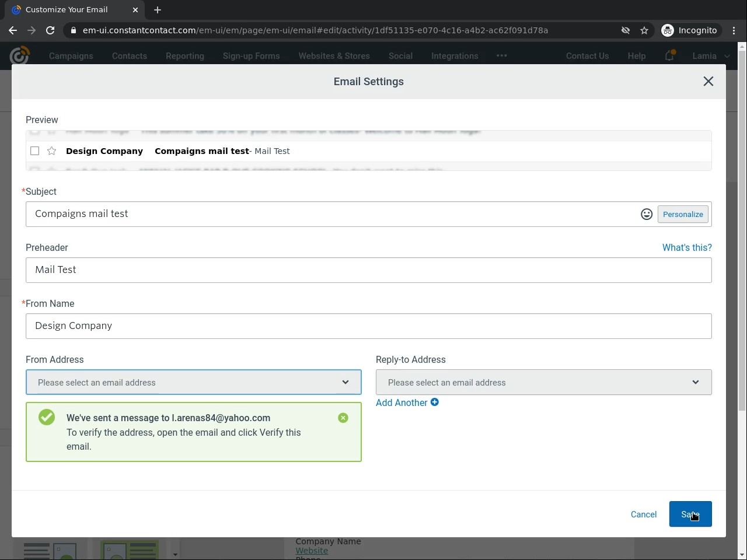Open the browser three-dot menu
The width and height of the screenshot is (747, 560).
[734, 30]
